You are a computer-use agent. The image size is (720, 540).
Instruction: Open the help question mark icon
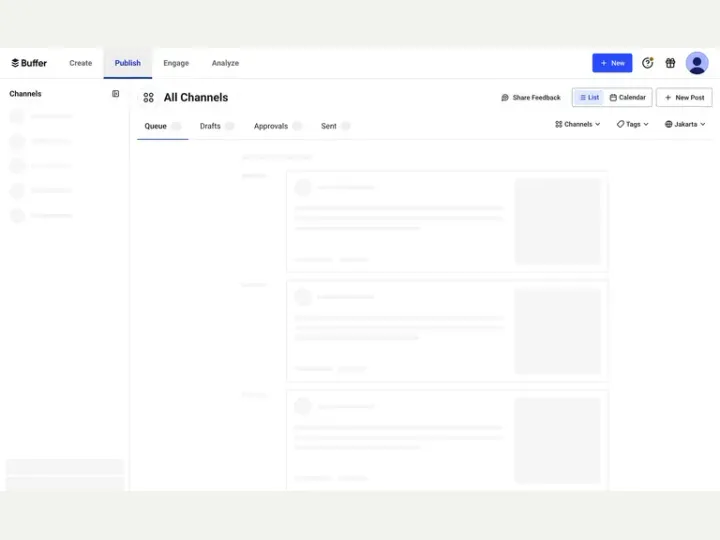(x=647, y=63)
